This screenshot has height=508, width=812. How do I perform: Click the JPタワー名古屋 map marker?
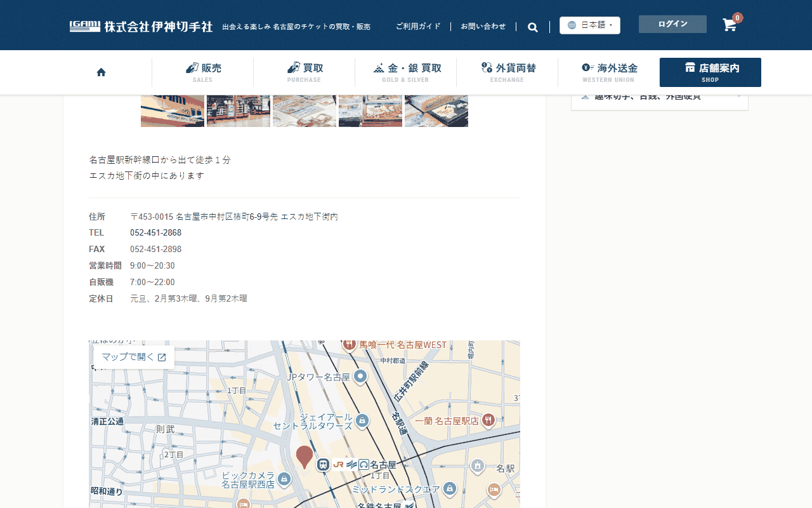tap(360, 377)
